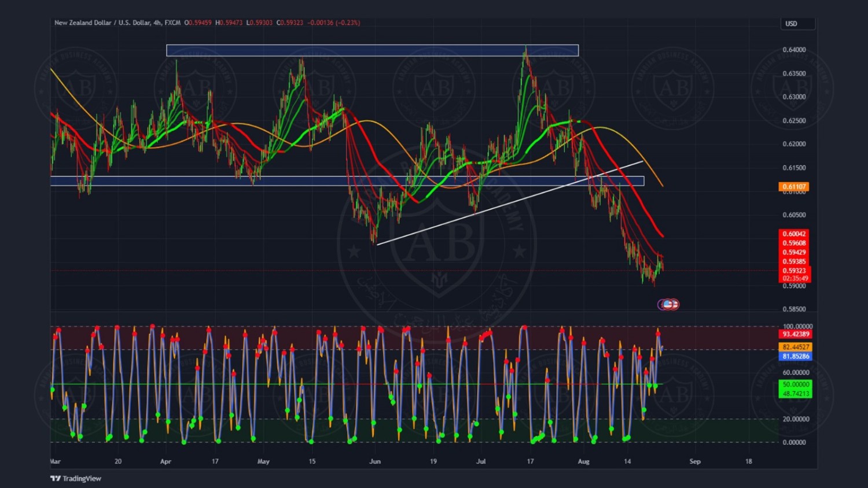The width and height of the screenshot is (868, 488).
Task: Click the red 0.59385 price tag
Action: 794,261
